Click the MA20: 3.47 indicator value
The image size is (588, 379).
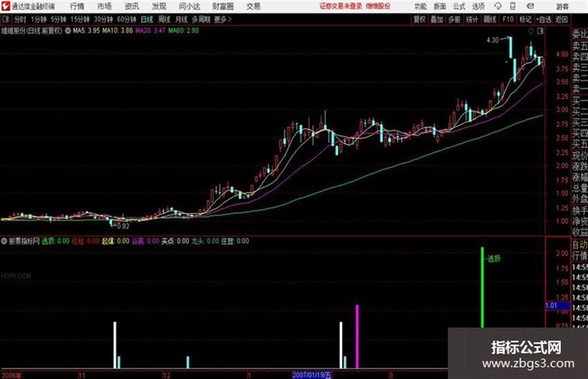[150, 30]
